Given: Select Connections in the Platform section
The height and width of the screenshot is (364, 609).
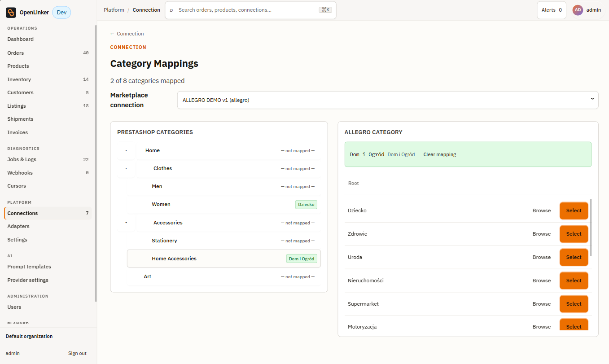Looking at the screenshot, I should tap(48, 213).
